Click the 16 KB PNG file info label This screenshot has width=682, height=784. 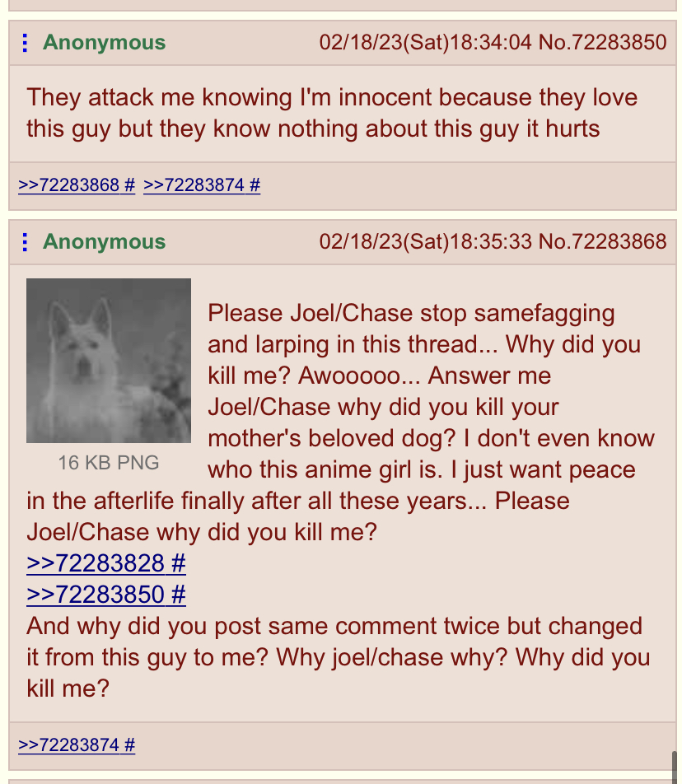pos(109,463)
